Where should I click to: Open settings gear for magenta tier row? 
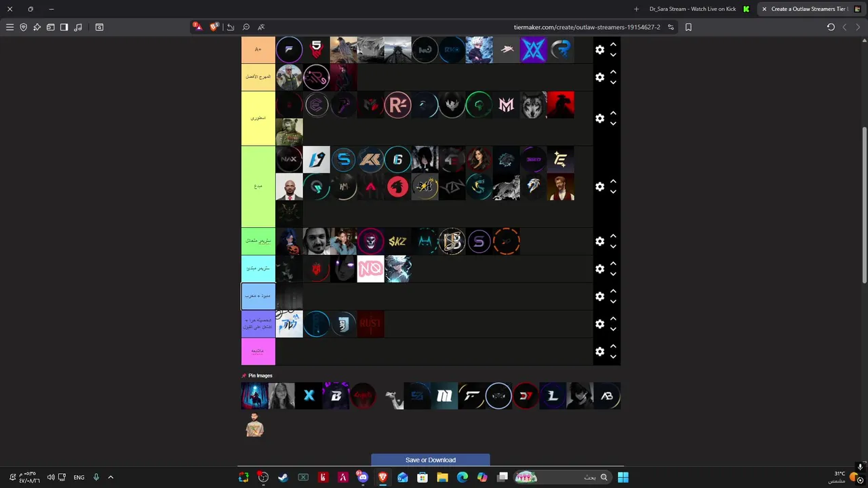pyautogui.click(x=599, y=351)
